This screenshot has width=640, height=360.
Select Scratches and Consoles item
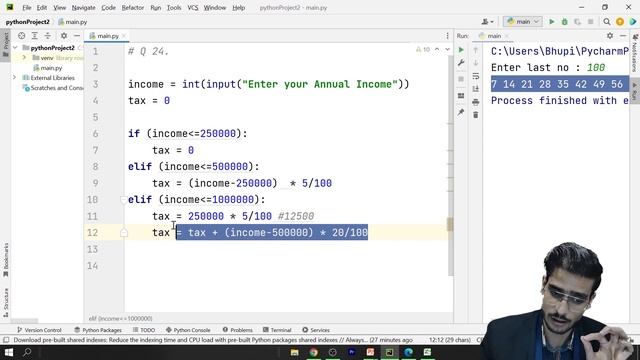point(53,88)
